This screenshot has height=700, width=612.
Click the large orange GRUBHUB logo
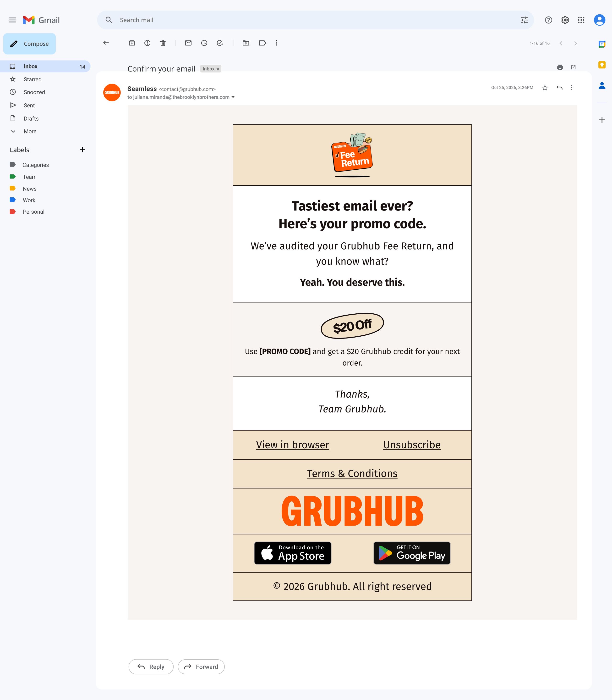click(352, 511)
